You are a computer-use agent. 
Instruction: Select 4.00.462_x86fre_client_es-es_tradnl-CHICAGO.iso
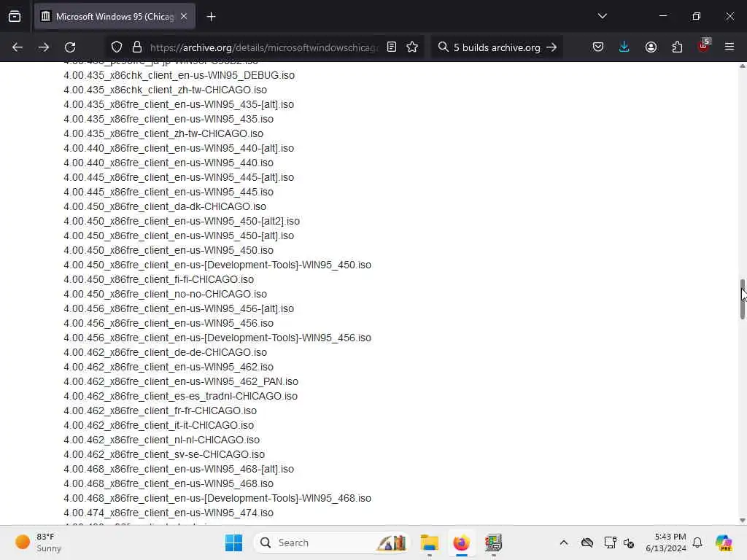181,396
